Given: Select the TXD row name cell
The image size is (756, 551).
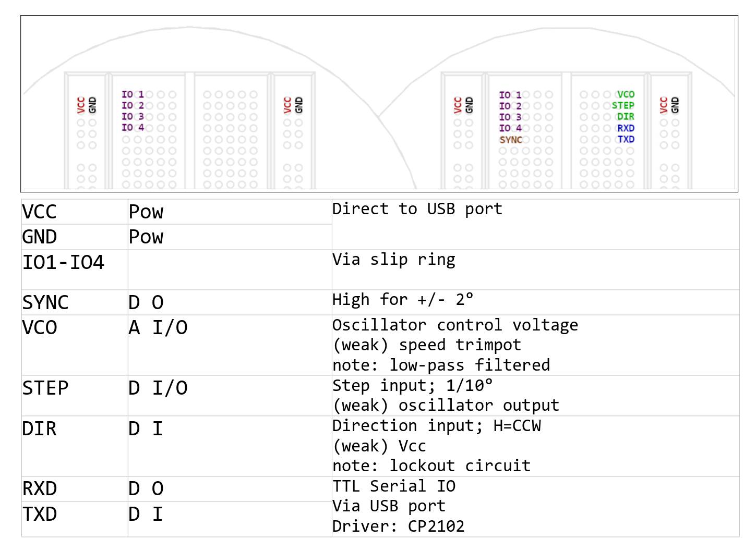Looking at the screenshot, I should [x=75, y=519].
